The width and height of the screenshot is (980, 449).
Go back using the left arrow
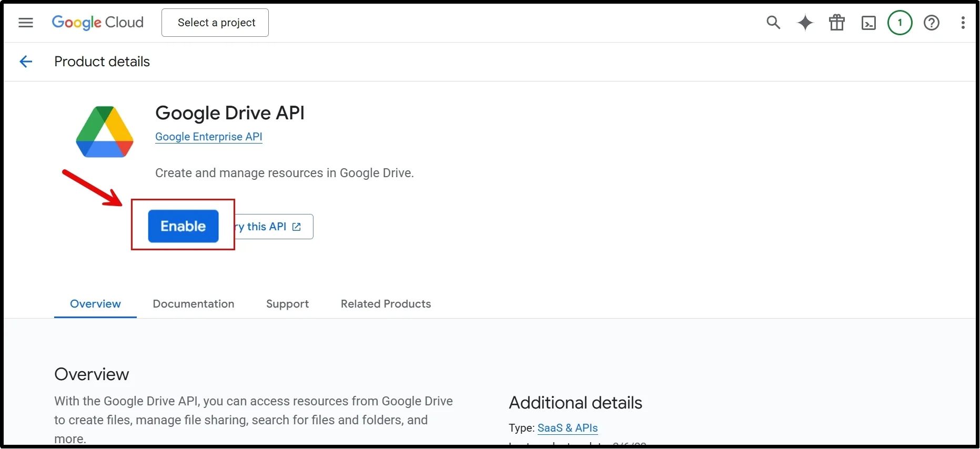click(x=26, y=62)
